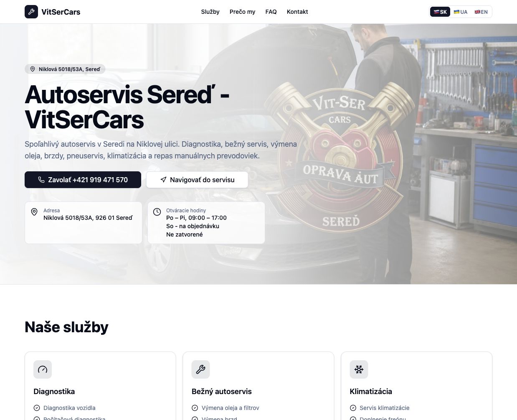The width and height of the screenshot is (517, 420).
Task: Click the phone icon on call button
Action: click(x=41, y=180)
